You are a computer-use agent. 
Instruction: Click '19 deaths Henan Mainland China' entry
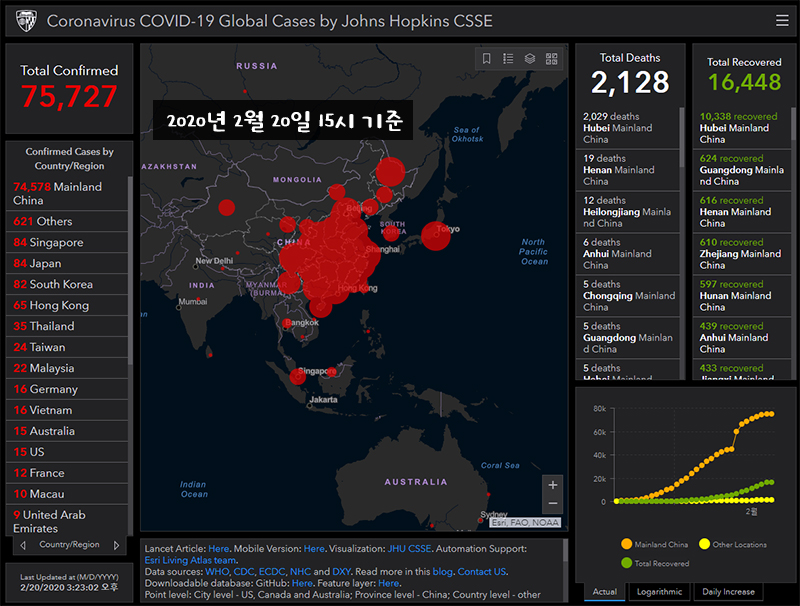click(628, 170)
